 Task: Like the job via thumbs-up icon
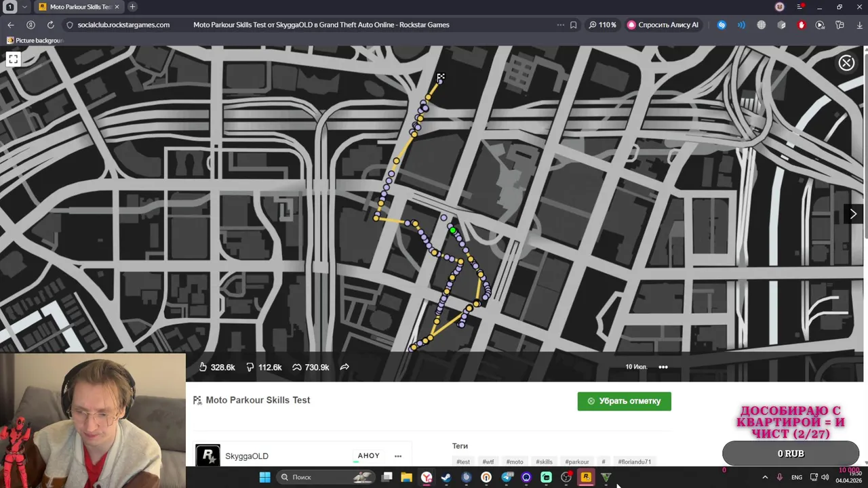[x=203, y=367]
